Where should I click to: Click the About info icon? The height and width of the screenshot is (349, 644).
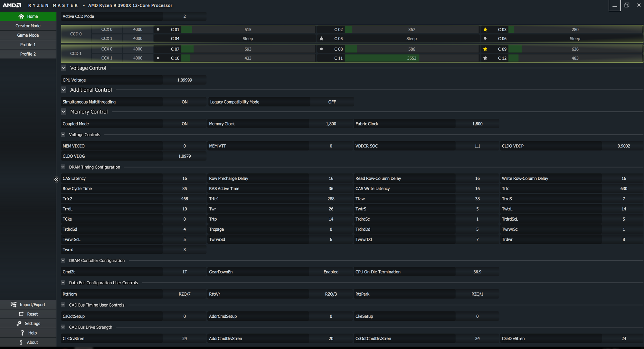click(x=21, y=342)
